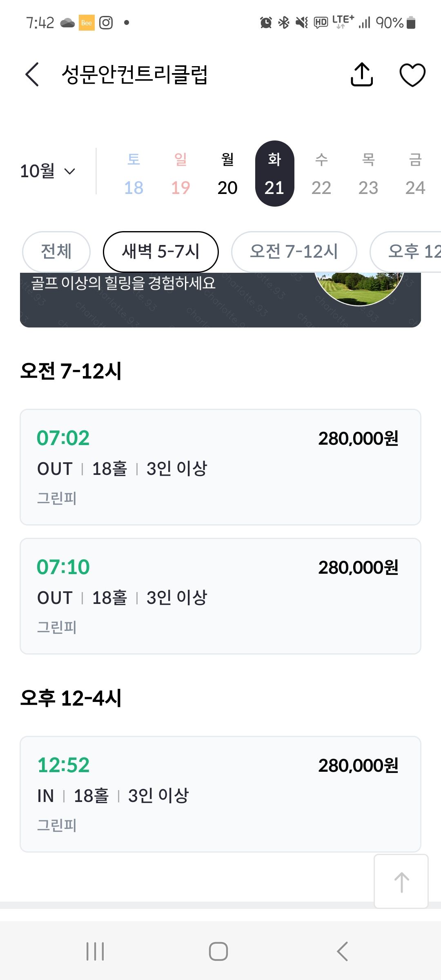Select Sunday 19 in date strip

click(x=180, y=174)
